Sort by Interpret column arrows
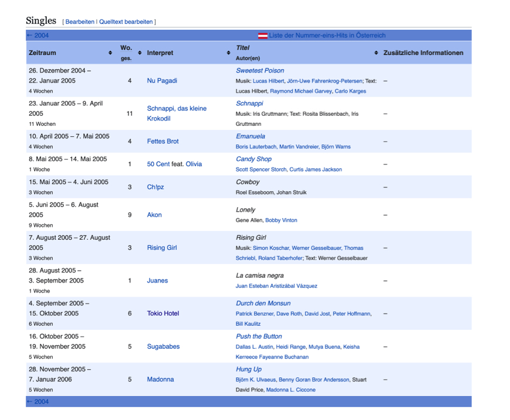Screen dimensions: 510x420 tap(228, 53)
